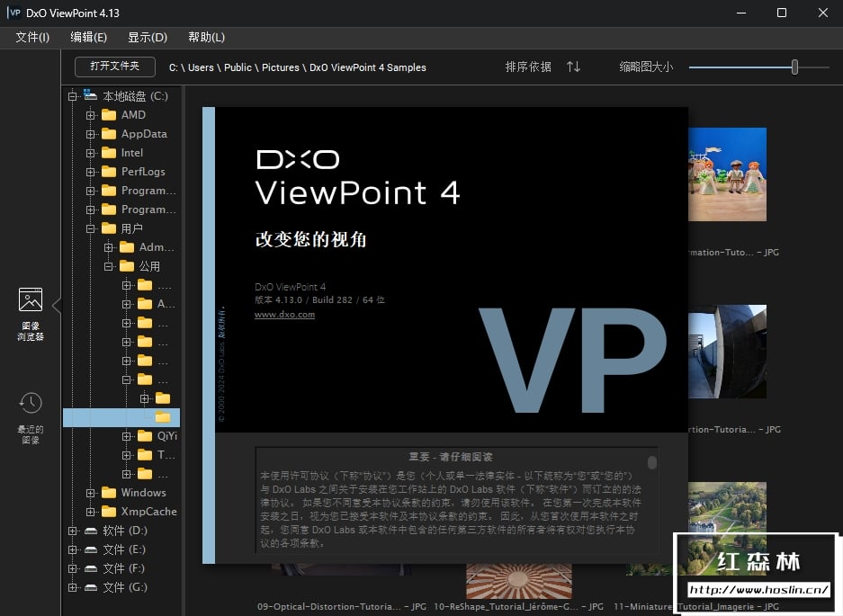The height and width of the screenshot is (616, 843).
Task: Open the Recent Images clock icon
Action: click(x=30, y=403)
